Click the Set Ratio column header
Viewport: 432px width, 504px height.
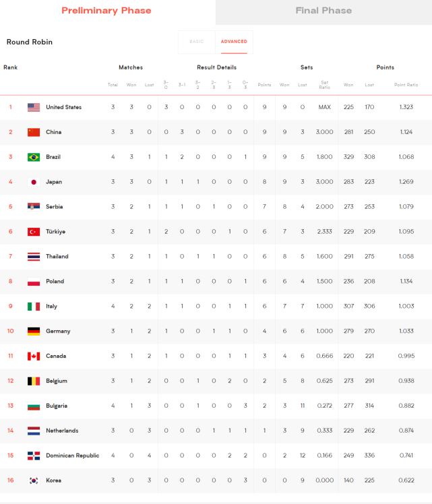click(324, 85)
